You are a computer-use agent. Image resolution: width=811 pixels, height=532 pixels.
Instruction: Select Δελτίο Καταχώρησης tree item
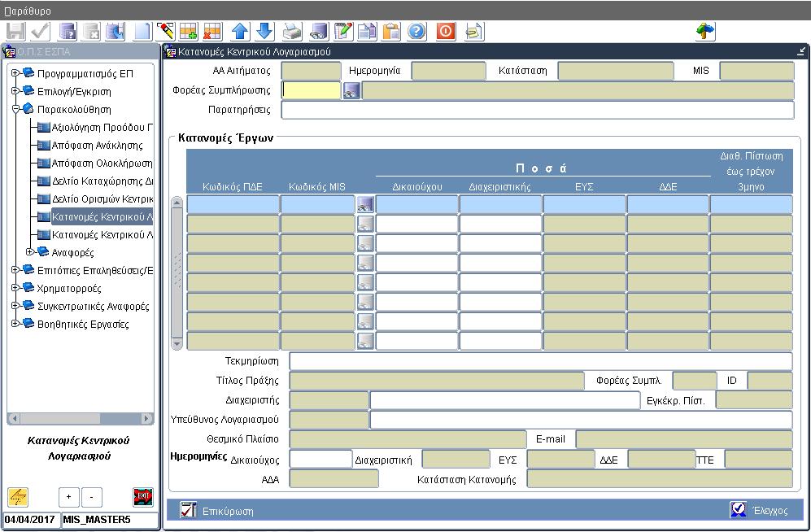[x=102, y=181]
